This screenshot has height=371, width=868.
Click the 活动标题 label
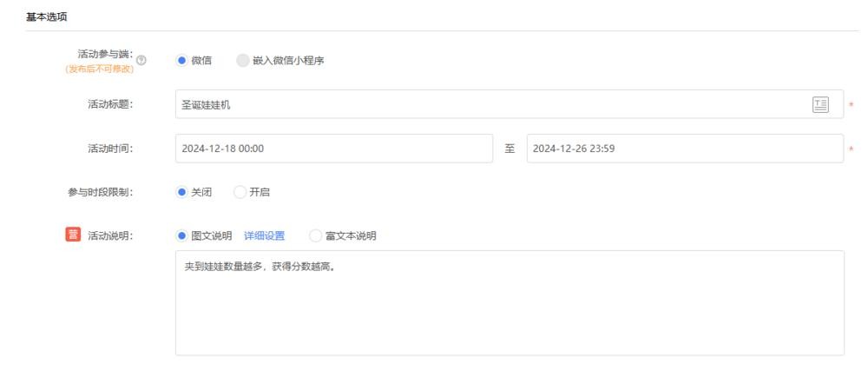click(x=110, y=104)
